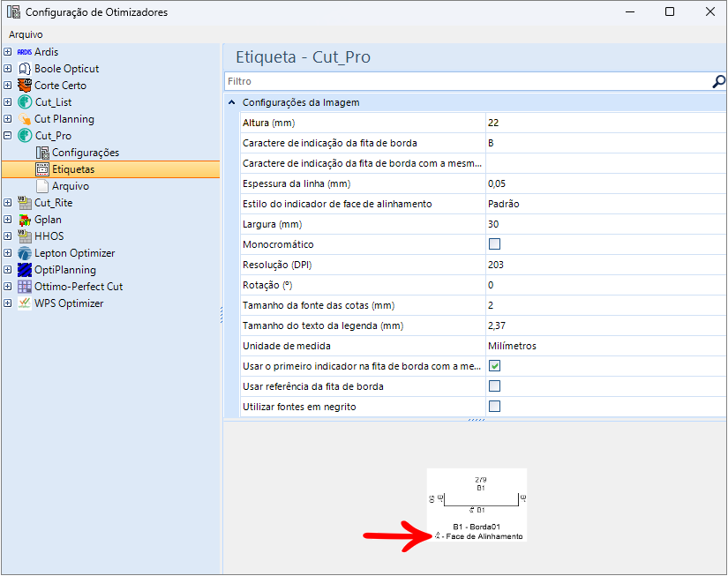
Task: Click the Altura (mm) value 22
Action: click(605, 123)
